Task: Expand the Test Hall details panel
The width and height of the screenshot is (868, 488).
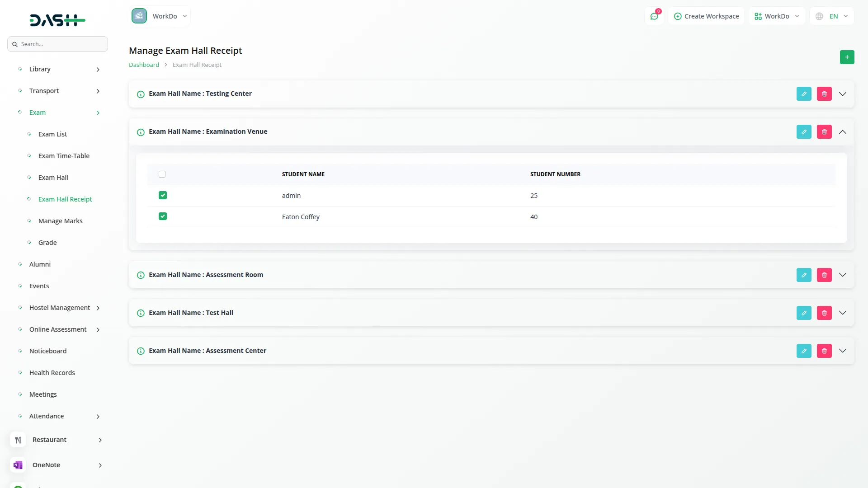Action: 842,312
